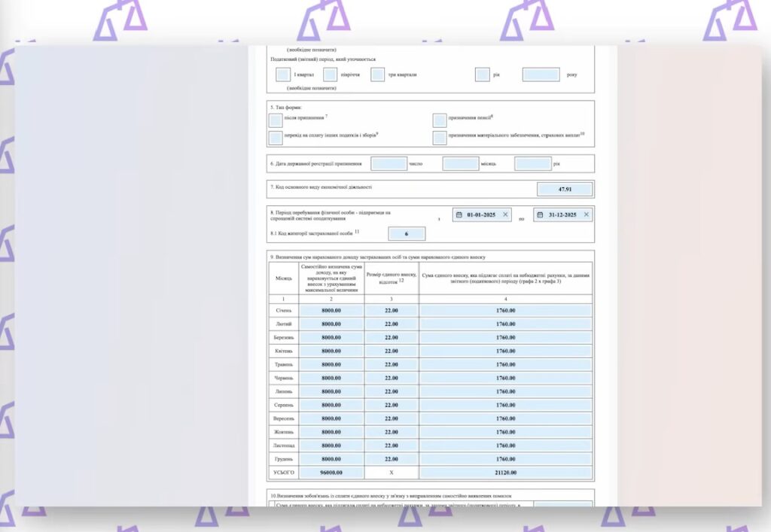Viewport: 771px width, 532px height.
Task: Click the Грудень contribution rate field 22.00
Action: 392,459
